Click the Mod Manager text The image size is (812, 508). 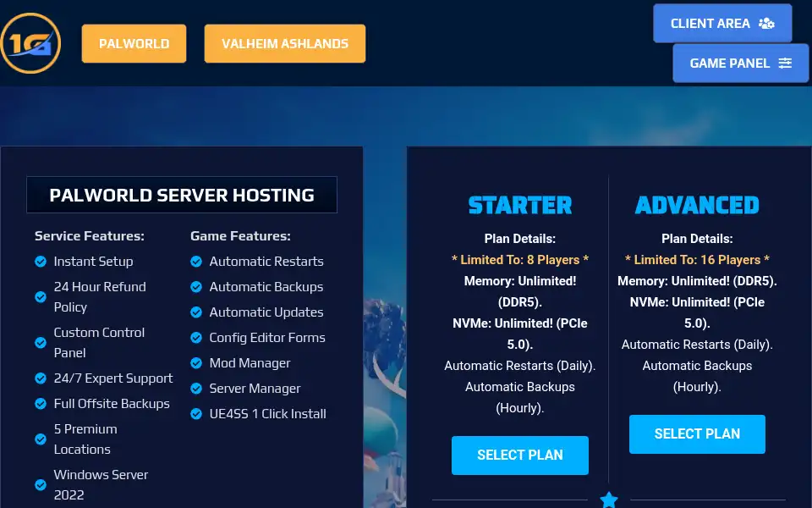tap(250, 363)
